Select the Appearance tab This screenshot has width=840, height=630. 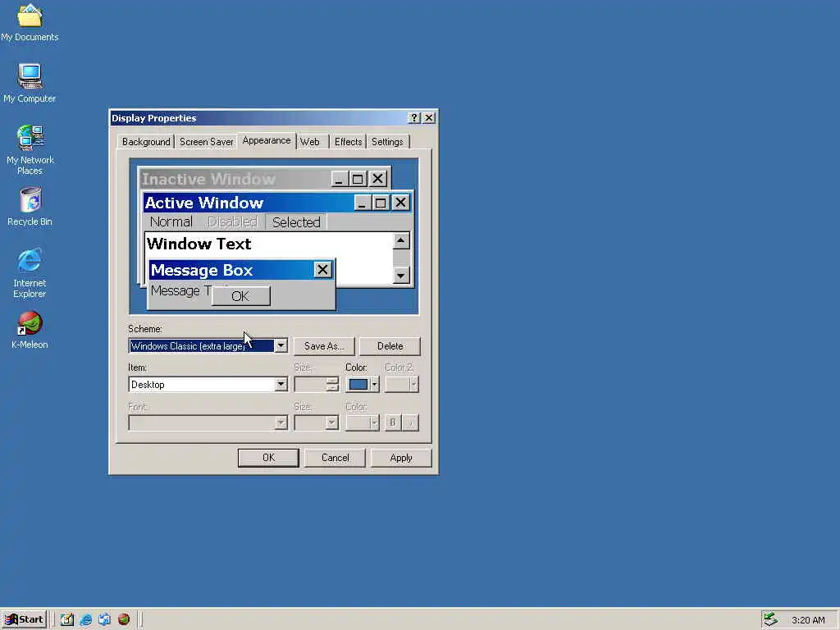point(267,140)
